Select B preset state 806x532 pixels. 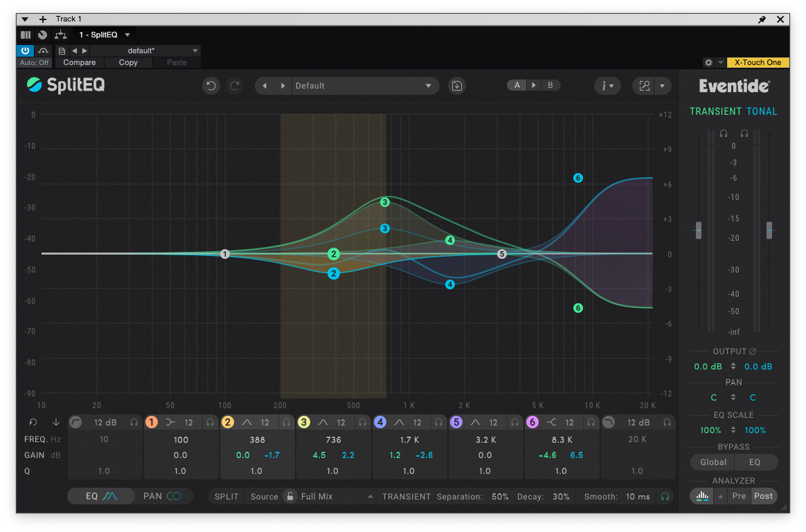[550, 85]
